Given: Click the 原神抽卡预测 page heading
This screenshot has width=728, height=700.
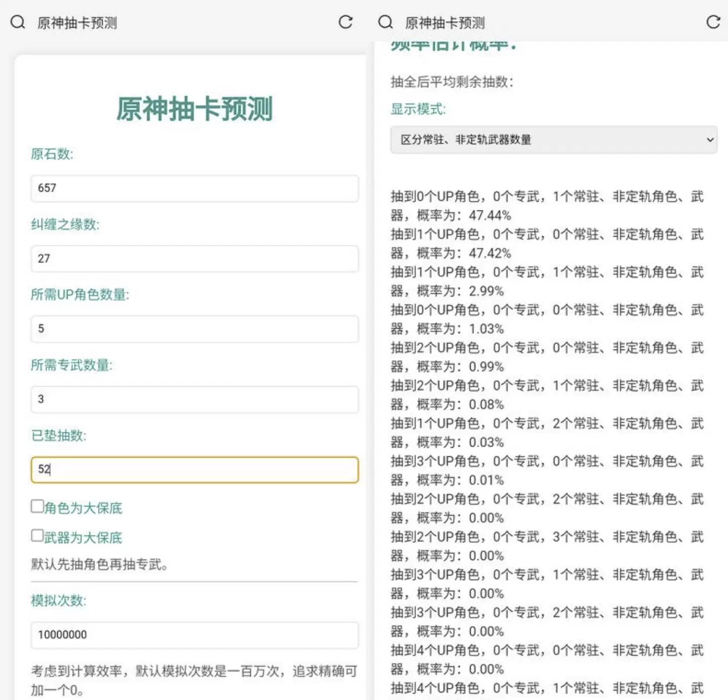Looking at the screenshot, I should [195, 109].
